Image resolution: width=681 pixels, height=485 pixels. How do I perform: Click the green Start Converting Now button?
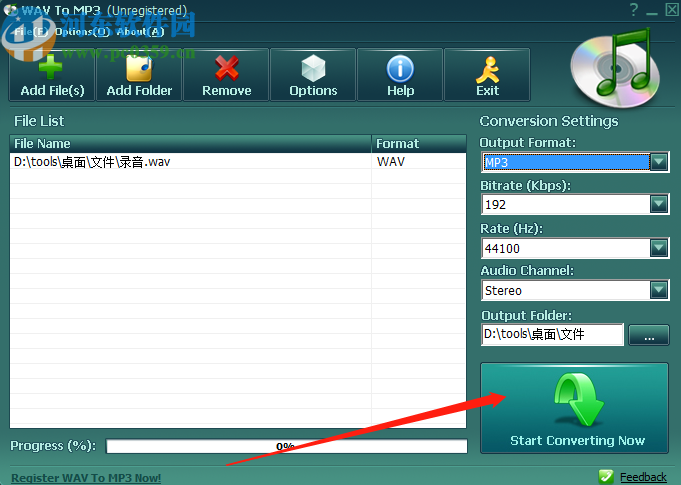pos(574,408)
